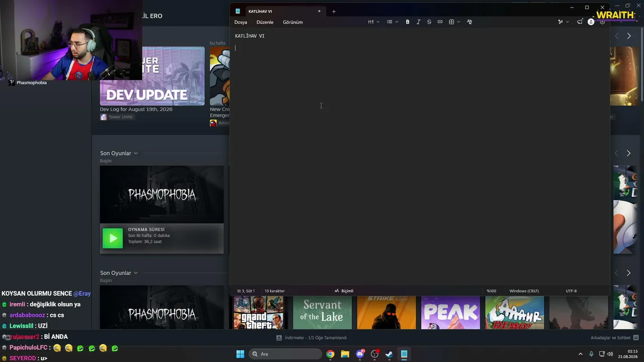Open the Biçimli formatting mode selector
This screenshot has width=644, height=362.
(344, 291)
